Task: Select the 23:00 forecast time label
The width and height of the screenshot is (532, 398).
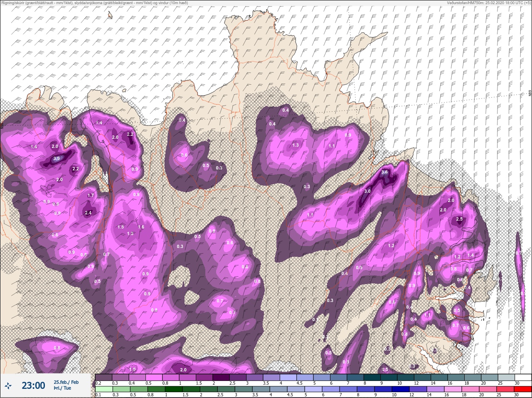Action: click(x=33, y=386)
